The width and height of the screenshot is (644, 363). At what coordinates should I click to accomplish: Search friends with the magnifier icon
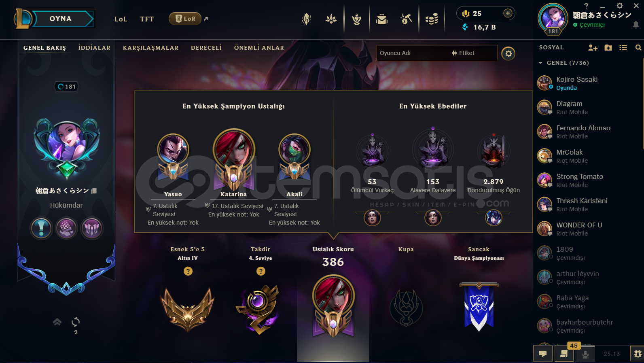pyautogui.click(x=638, y=48)
